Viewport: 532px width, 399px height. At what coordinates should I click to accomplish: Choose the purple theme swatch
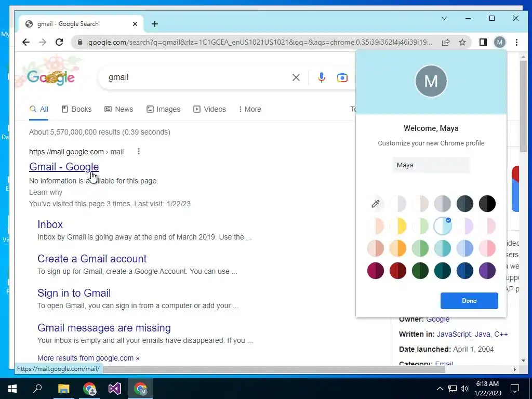point(487,271)
